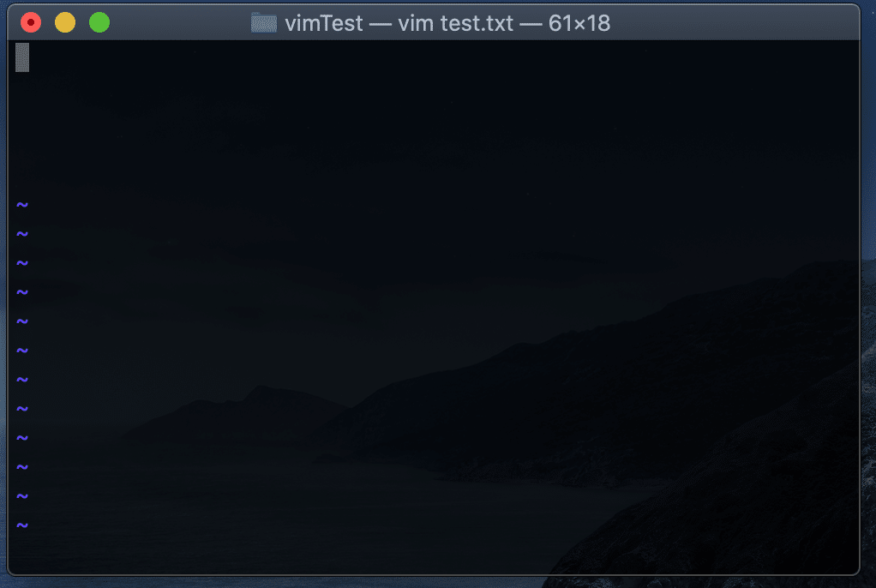Click the second blue tilde marker

(22, 234)
